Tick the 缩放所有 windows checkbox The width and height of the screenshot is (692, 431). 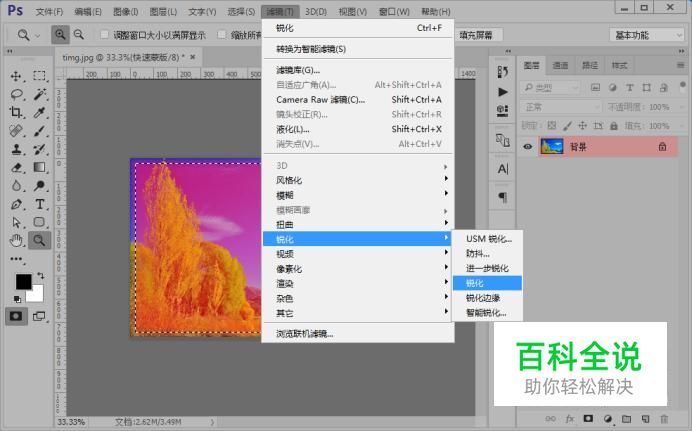pyautogui.click(x=222, y=34)
